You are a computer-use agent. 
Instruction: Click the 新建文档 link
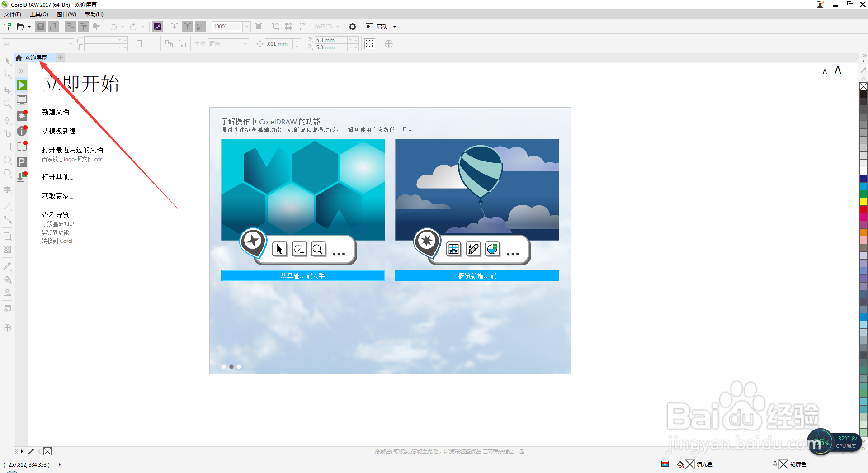pyautogui.click(x=56, y=112)
